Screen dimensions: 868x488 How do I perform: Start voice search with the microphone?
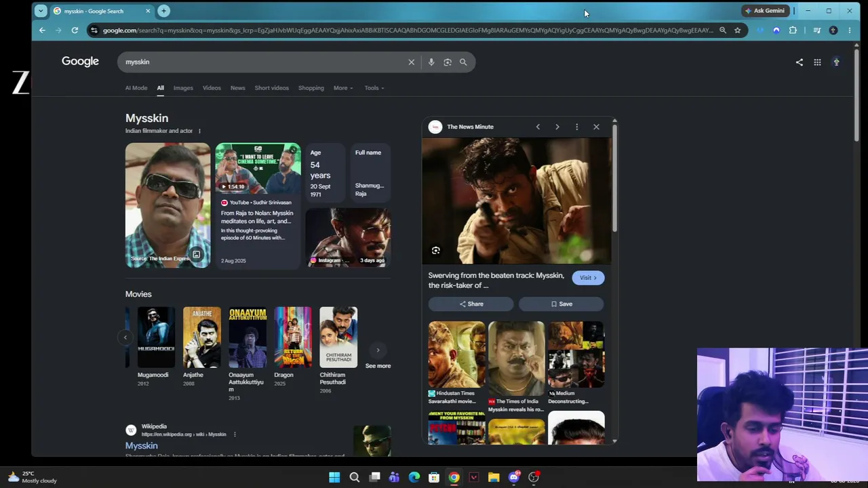click(x=431, y=62)
